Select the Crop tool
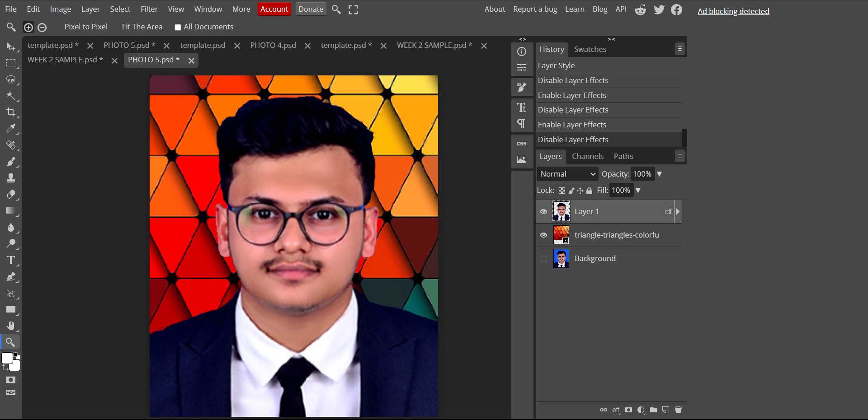868x420 pixels. pyautogui.click(x=11, y=112)
